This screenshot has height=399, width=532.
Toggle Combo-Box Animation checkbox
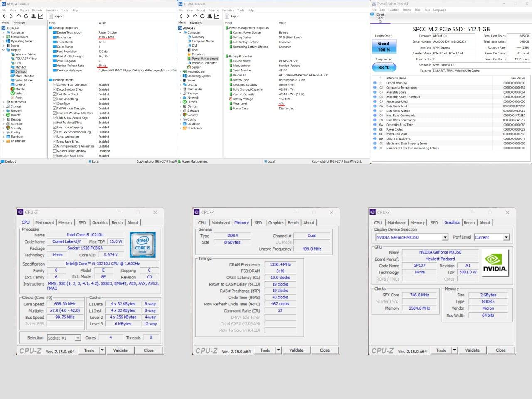click(x=54, y=84)
